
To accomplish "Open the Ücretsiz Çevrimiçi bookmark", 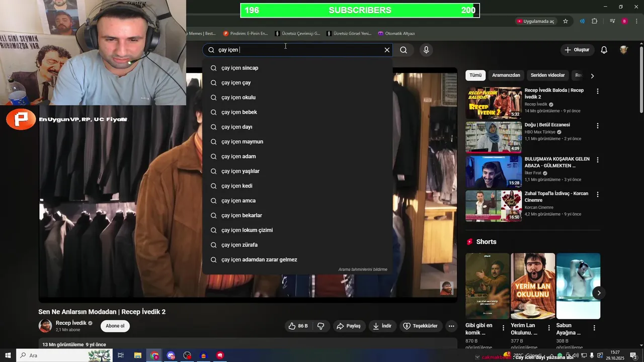I will pyautogui.click(x=297, y=34).
